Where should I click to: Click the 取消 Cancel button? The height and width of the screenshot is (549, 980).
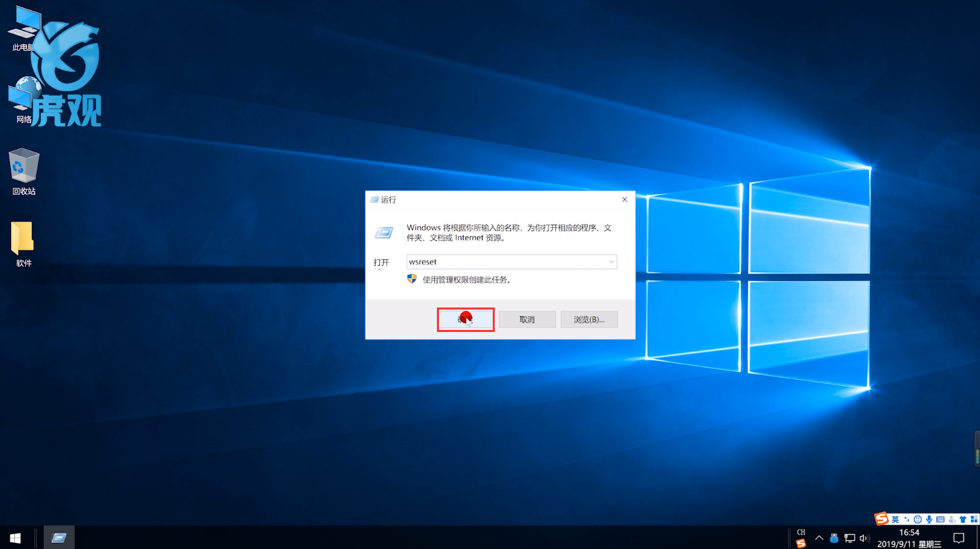527,319
